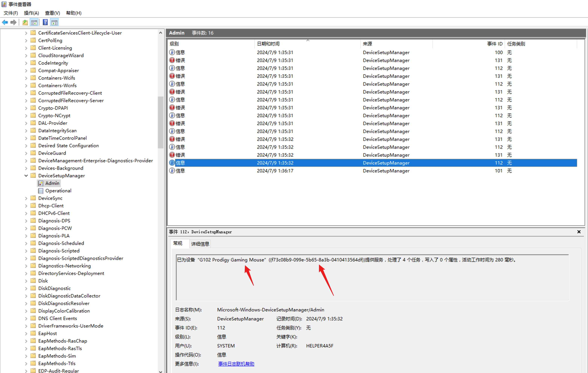Expand the CodeIntegrity folder
The width and height of the screenshot is (588, 373).
click(x=26, y=63)
